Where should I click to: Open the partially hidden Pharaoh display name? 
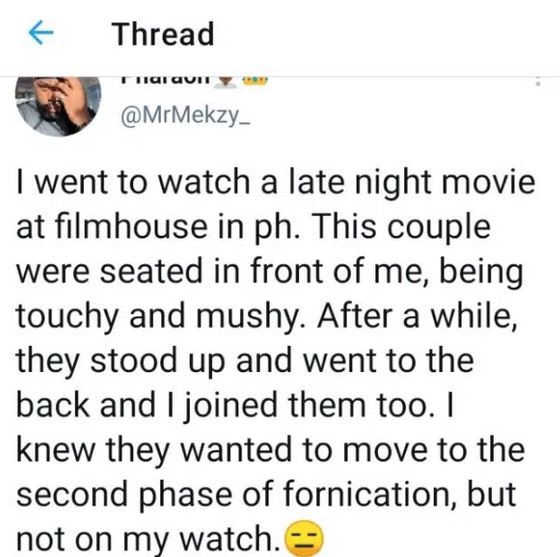[165, 81]
